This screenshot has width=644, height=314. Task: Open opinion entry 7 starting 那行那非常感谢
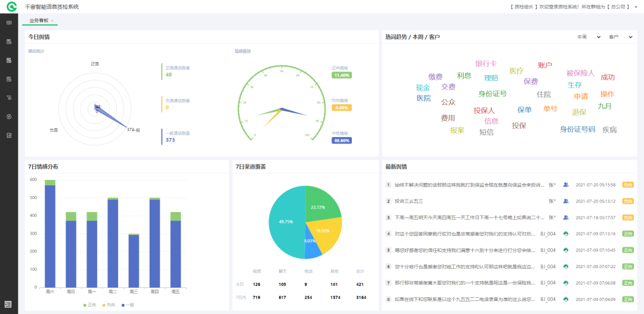pos(465,283)
